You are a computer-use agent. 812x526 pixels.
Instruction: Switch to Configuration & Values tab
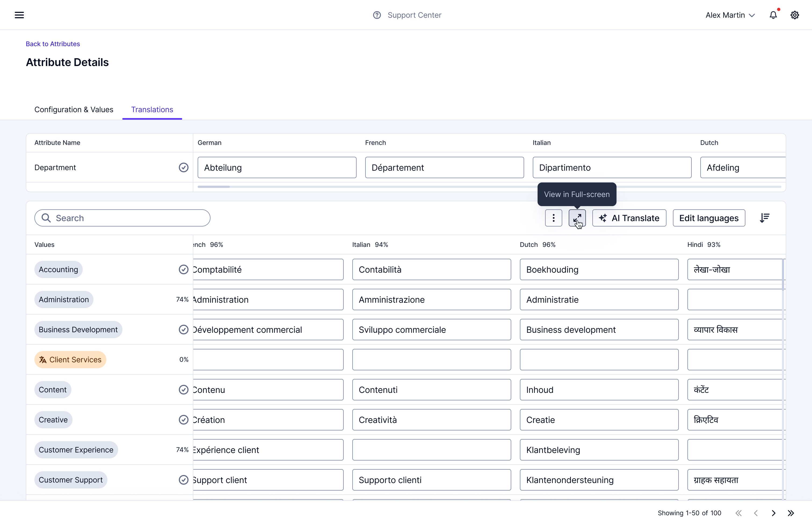(x=74, y=109)
